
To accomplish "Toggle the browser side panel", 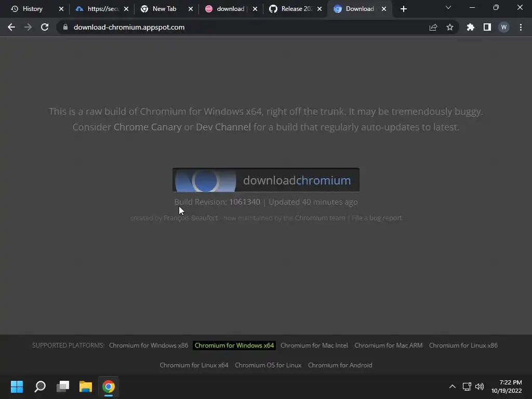I will 487,27.
